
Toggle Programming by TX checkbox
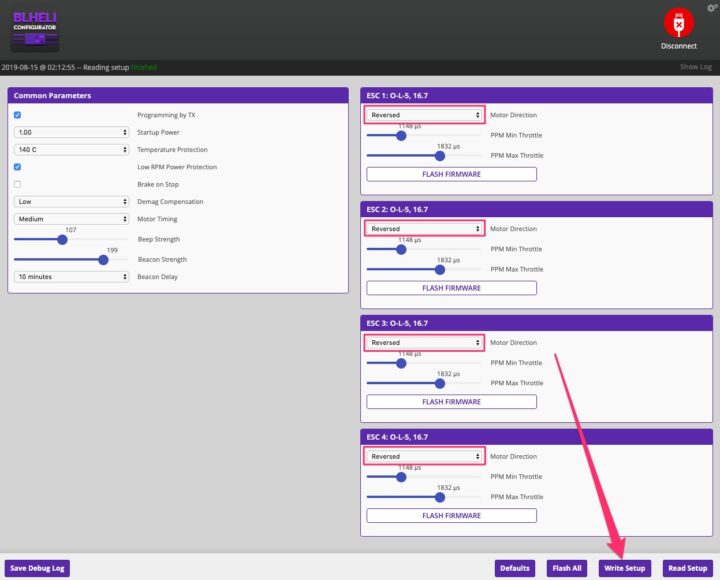coord(17,115)
